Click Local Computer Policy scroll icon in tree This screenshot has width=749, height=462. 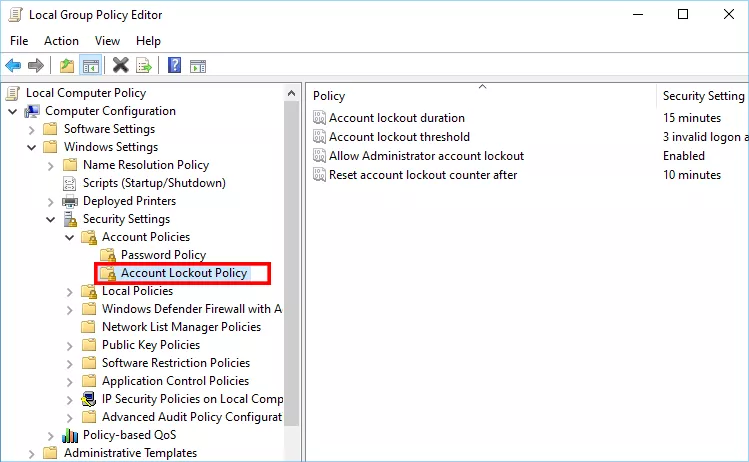(x=13, y=93)
